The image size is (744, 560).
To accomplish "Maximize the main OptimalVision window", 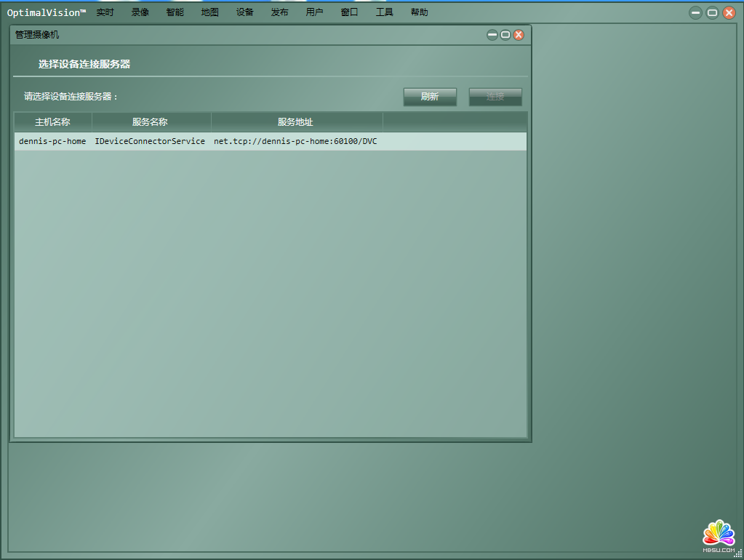I will coord(713,12).
